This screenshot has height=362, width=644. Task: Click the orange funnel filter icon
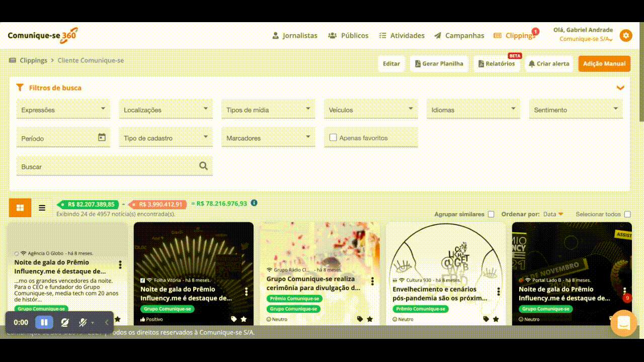click(20, 87)
